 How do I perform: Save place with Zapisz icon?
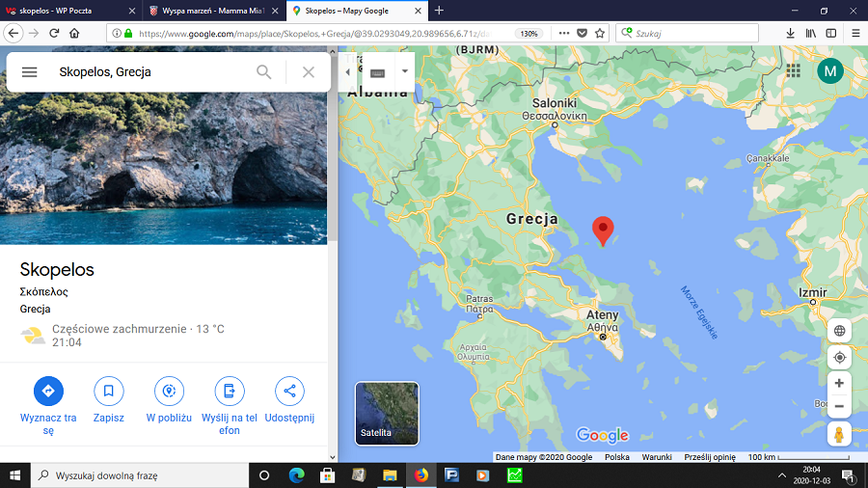coord(109,391)
